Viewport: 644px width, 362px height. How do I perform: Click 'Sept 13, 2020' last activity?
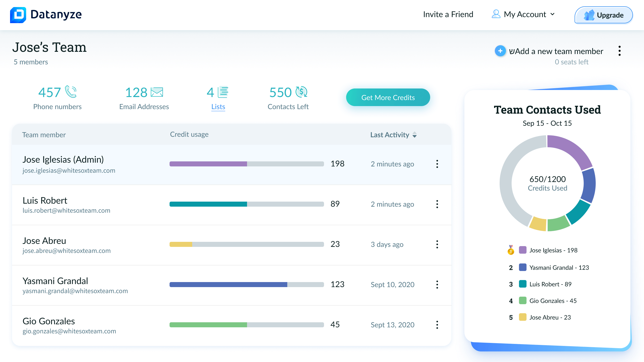[x=392, y=325]
